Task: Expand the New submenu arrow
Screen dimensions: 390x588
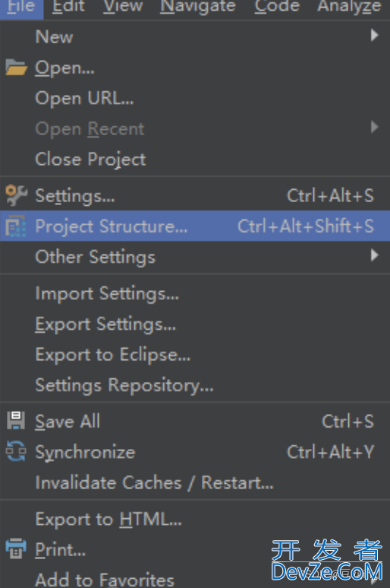Action: 374,35
